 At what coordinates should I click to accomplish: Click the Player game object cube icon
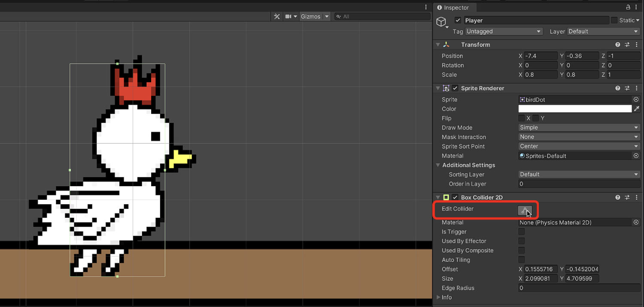click(441, 21)
